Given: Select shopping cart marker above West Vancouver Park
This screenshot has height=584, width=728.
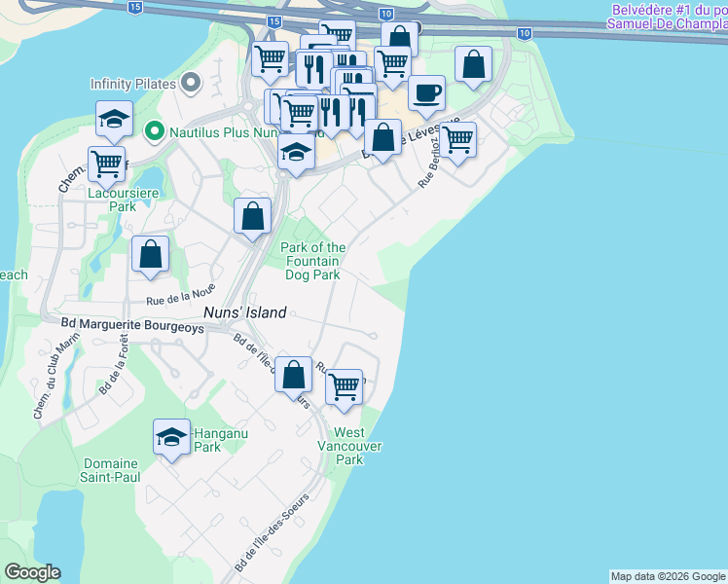Looking at the screenshot, I should [344, 391].
